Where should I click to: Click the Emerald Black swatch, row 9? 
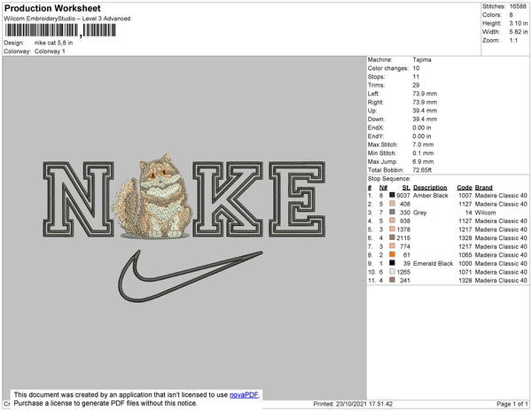coord(392,263)
